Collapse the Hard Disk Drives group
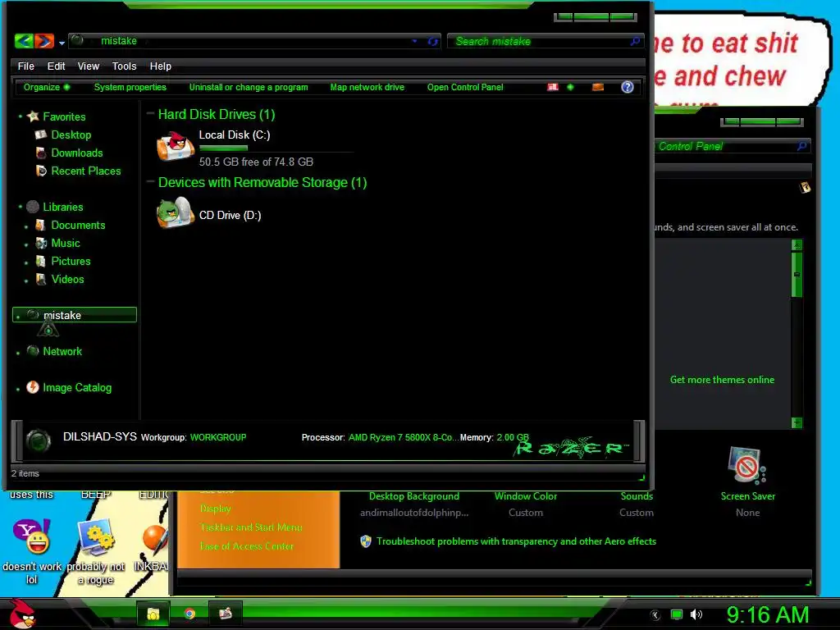 [151, 113]
